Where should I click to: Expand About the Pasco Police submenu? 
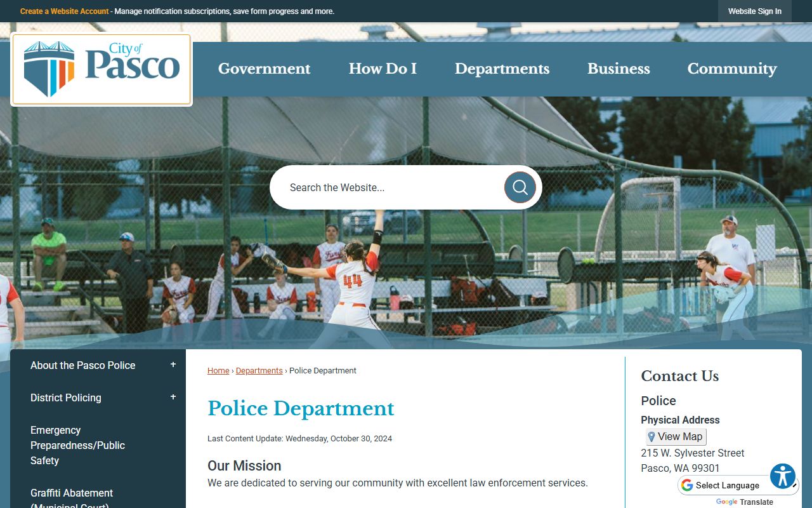[x=173, y=364]
